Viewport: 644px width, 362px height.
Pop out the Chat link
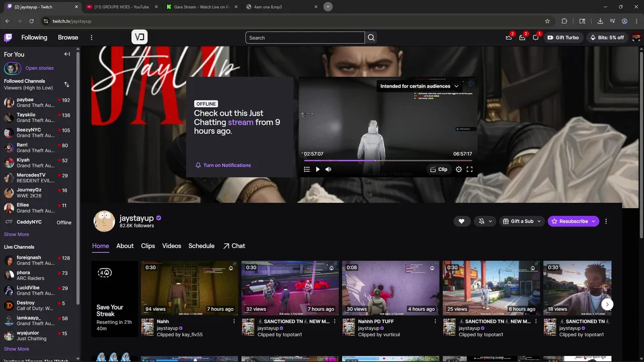tap(234, 246)
